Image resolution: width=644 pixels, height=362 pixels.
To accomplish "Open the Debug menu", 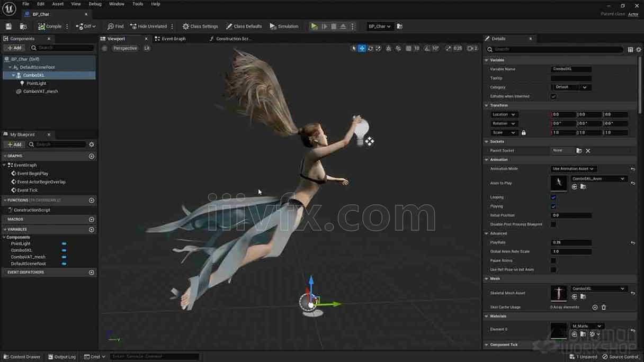I will tap(95, 4).
